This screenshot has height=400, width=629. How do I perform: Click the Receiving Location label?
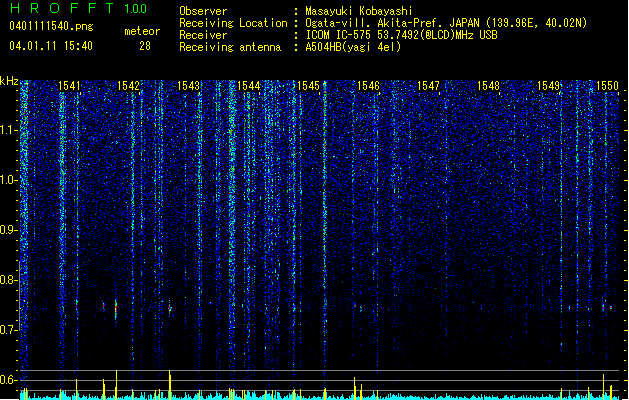click(x=233, y=23)
